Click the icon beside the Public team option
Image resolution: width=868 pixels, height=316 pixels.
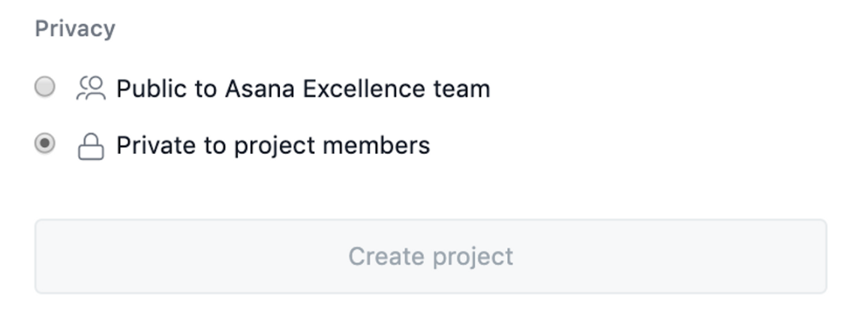pyautogui.click(x=92, y=89)
